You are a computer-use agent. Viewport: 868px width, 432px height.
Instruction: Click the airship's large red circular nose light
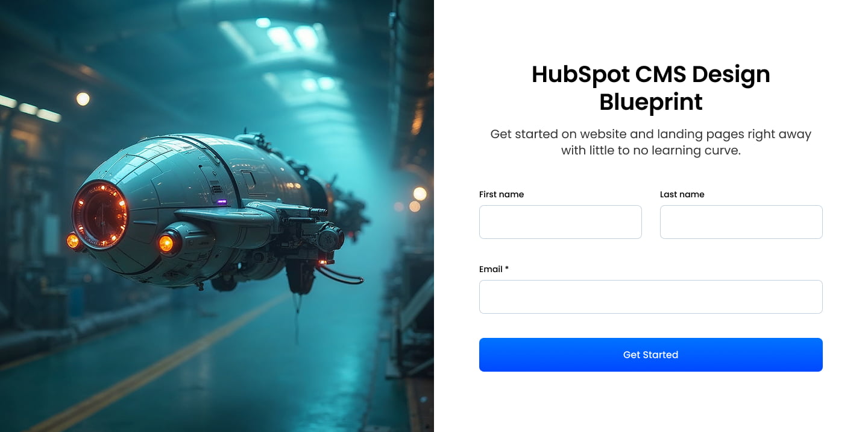click(100, 214)
